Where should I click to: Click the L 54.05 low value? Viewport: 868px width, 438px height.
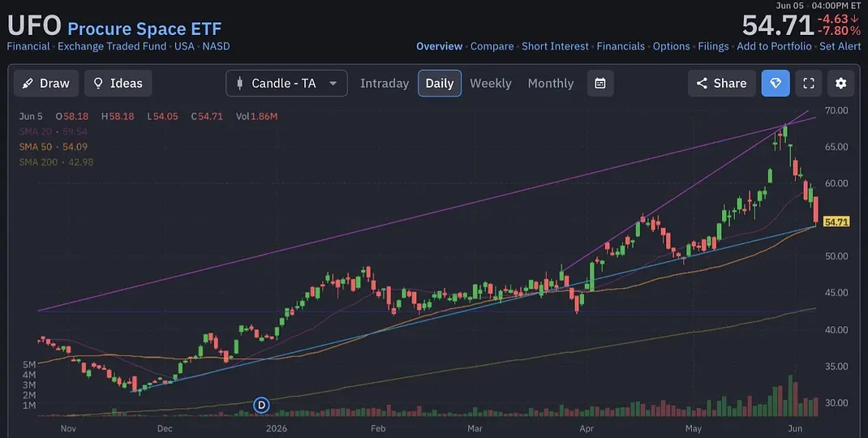click(162, 116)
